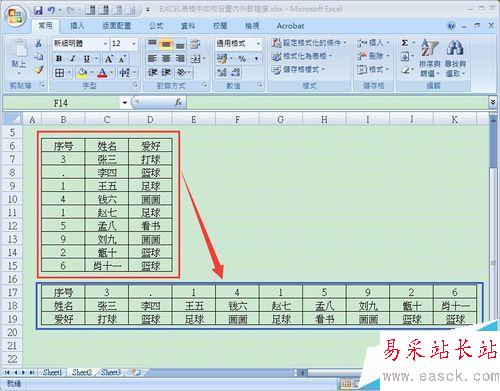
Task: Toggle underline formatting
Action: [x=87, y=59]
